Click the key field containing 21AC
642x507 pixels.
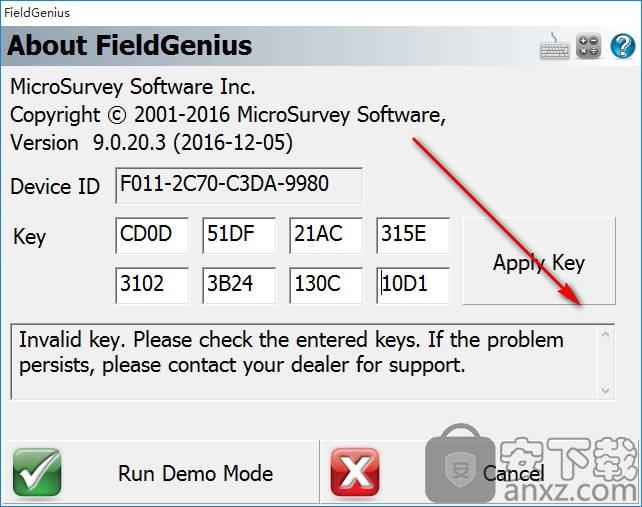[326, 235]
